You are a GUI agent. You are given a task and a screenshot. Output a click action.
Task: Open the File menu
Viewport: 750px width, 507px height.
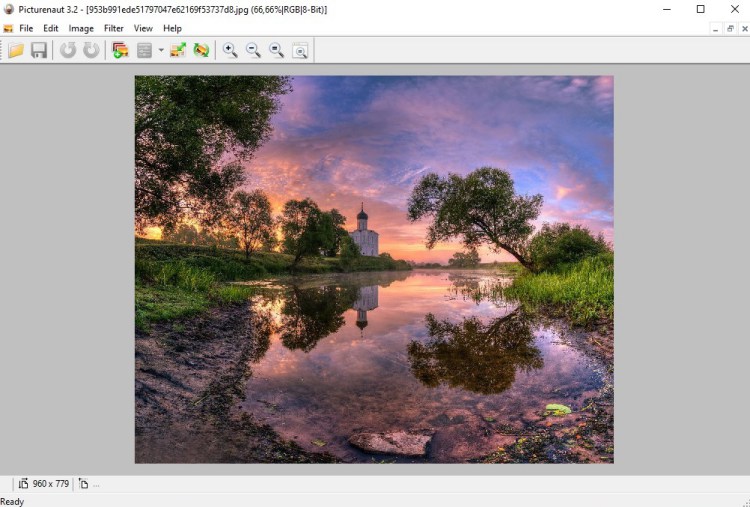tap(26, 28)
